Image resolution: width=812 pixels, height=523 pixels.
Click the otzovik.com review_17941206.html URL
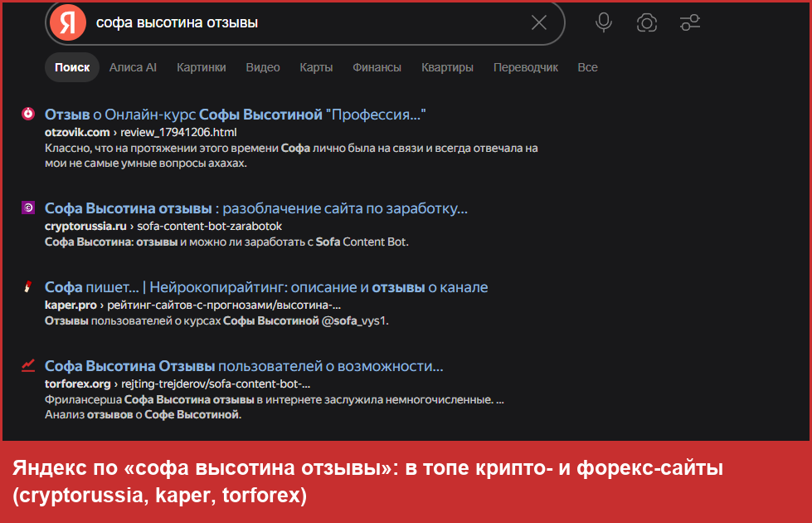(x=141, y=132)
